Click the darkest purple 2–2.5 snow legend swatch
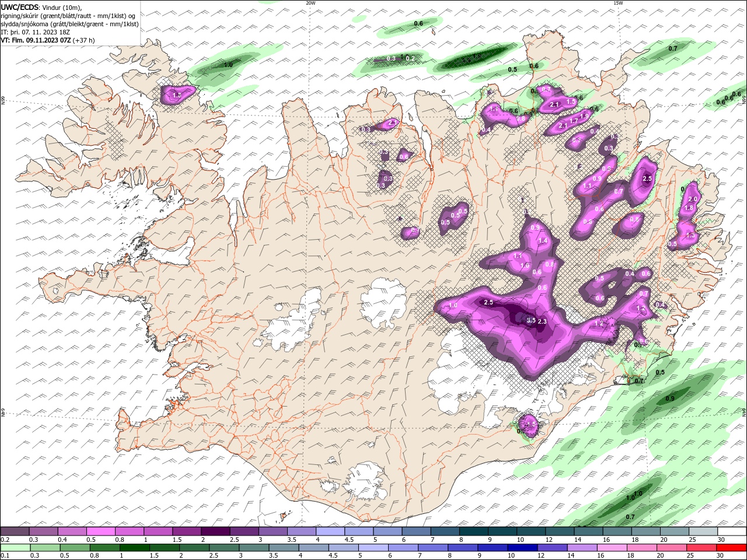The width and height of the screenshot is (747, 560). click(215, 531)
